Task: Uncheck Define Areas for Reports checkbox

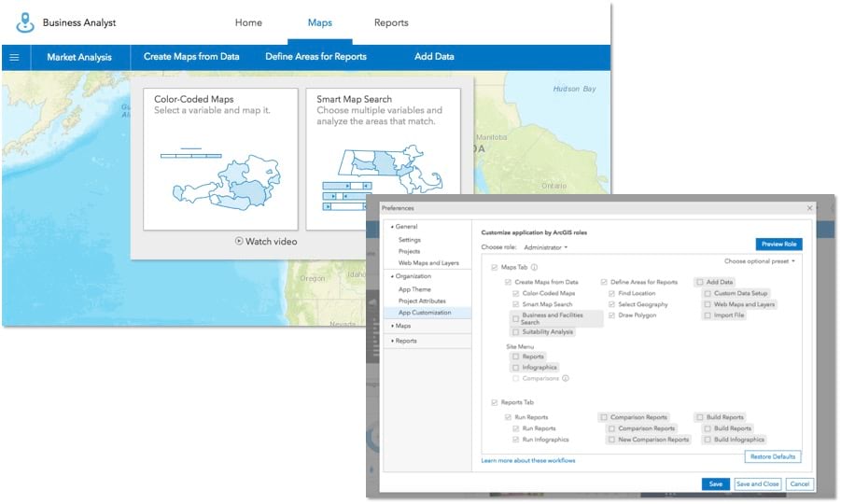Action: pyautogui.click(x=604, y=282)
